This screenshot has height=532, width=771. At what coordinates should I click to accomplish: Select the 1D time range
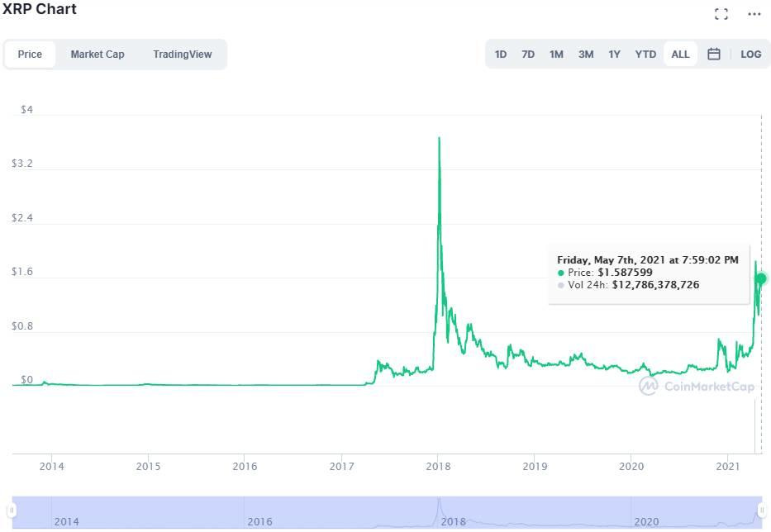pos(501,55)
